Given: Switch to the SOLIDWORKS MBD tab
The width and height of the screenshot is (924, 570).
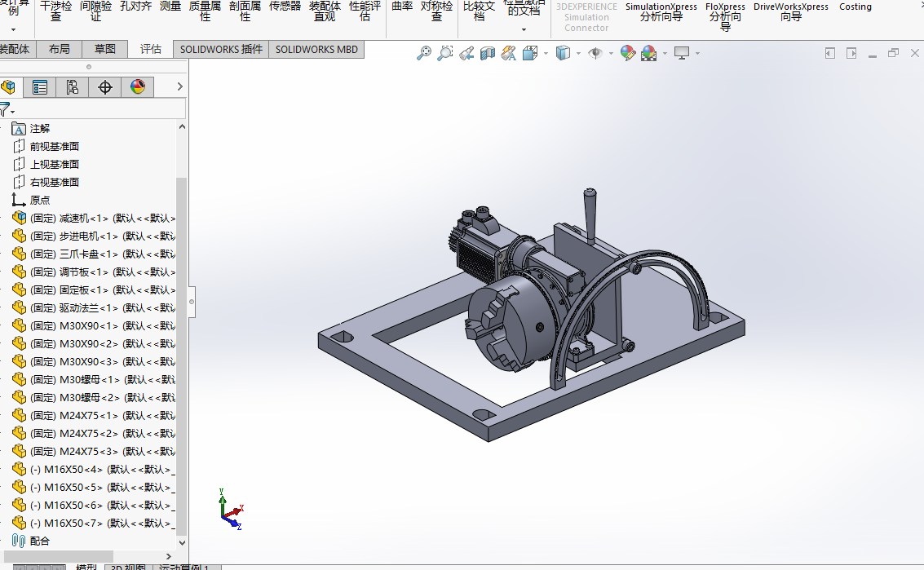Looking at the screenshot, I should (316, 49).
